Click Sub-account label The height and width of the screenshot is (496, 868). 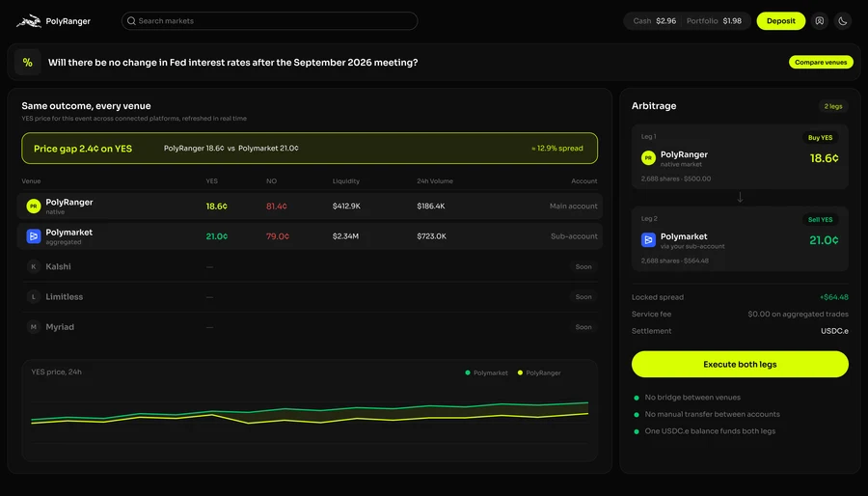(x=574, y=236)
